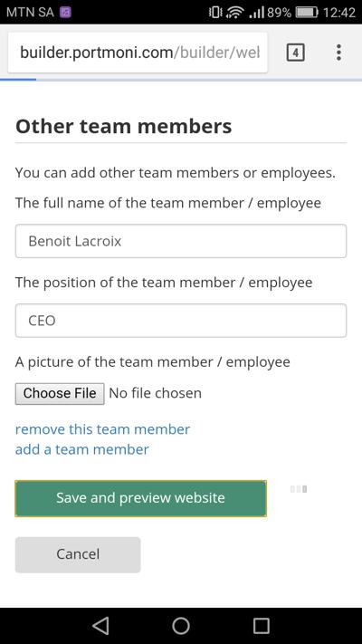The height and width of the screenshot is (644, 362).
Task: Tap the battery indicator icon
Action: 307,13
